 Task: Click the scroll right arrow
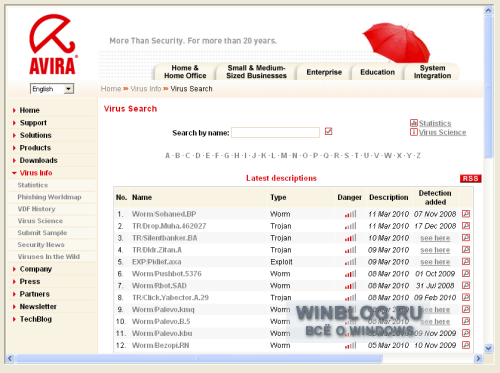point(479,358)
